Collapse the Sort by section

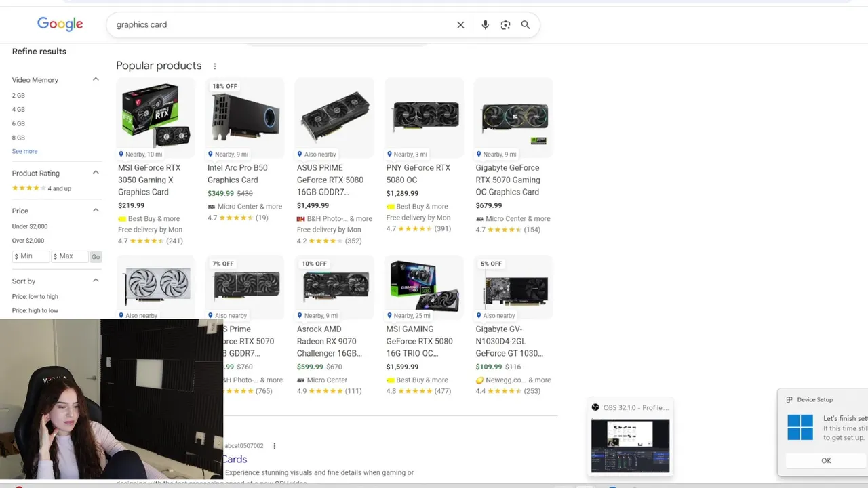96,281
